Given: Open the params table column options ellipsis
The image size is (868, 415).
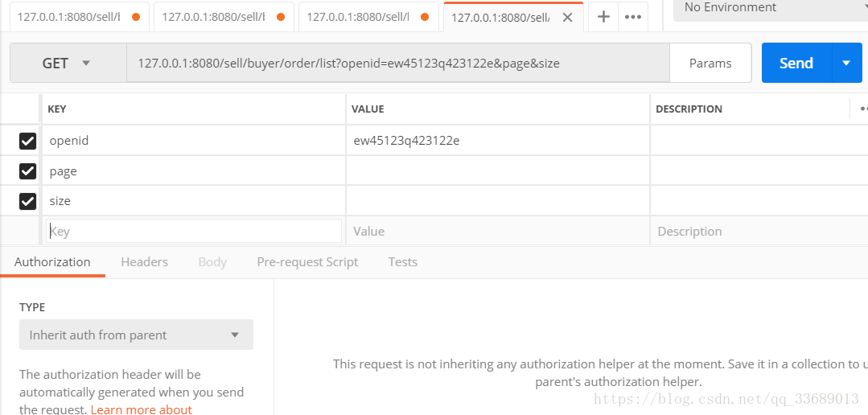Looking at the screenshot, I should click(x=863, y=109).
